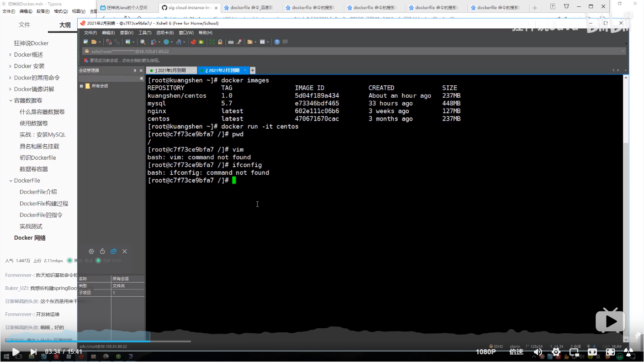Image resolution: width=644 pixels, height=362 pixels.
Task: Expand Docker概述 outline section
Action: [11, 55]
